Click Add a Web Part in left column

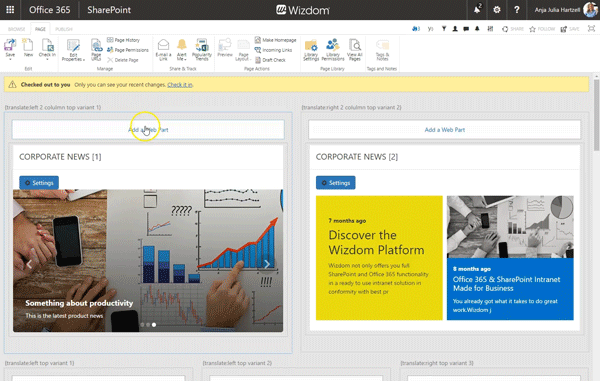pyautogui.click(x=148, y=130)
